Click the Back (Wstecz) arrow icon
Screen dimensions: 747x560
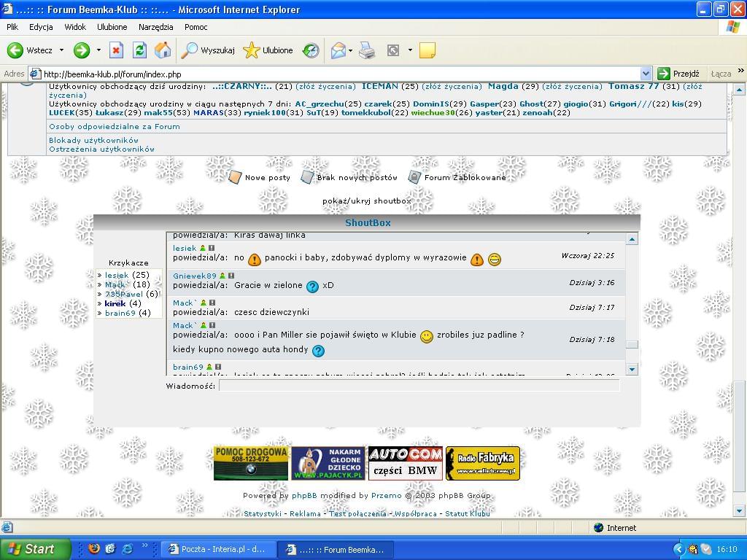coord(15,50)
